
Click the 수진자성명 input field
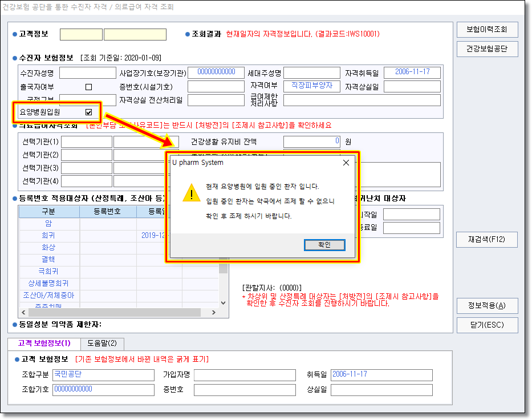[x=87, y=73]
